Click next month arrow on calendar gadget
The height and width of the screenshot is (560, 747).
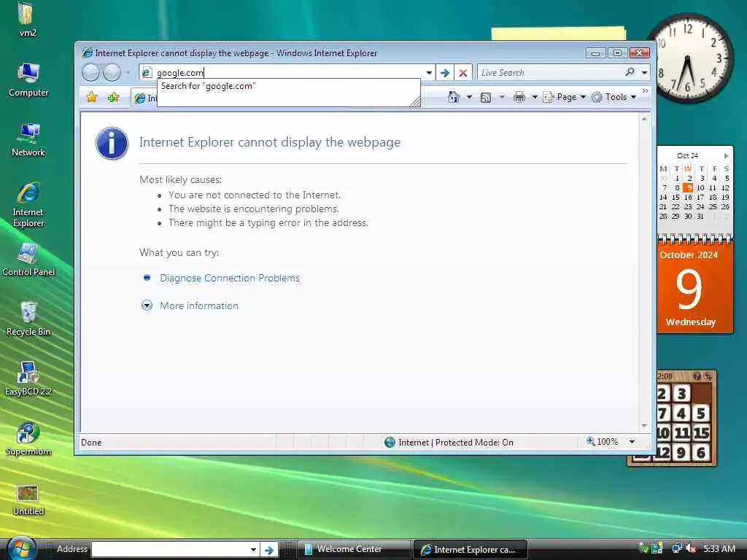tap(726, 156)
